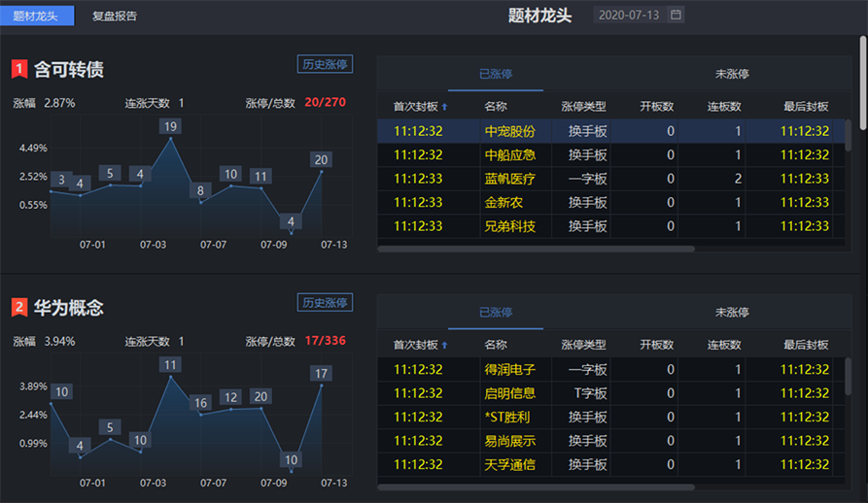Click 涨停类型 column header in 华为概念 table
The image size is (868, 503).
(583, 345)
